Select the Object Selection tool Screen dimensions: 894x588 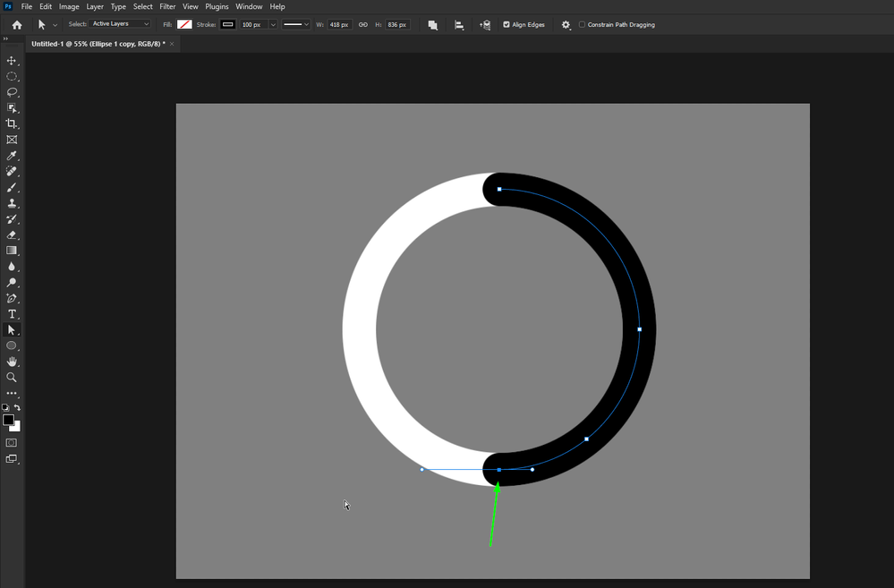[x=12, y=107]
